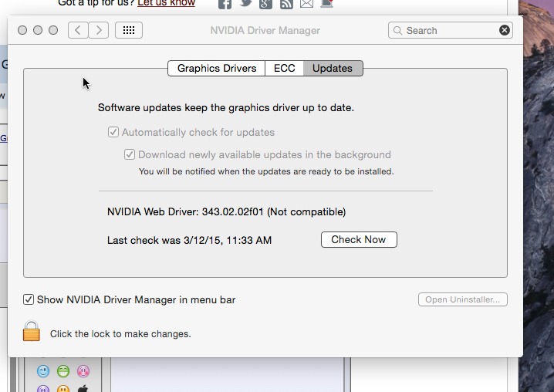The height and width of the screenshot is (392, 554).
Task: Go back with the left chevron button
Action: 78,30
